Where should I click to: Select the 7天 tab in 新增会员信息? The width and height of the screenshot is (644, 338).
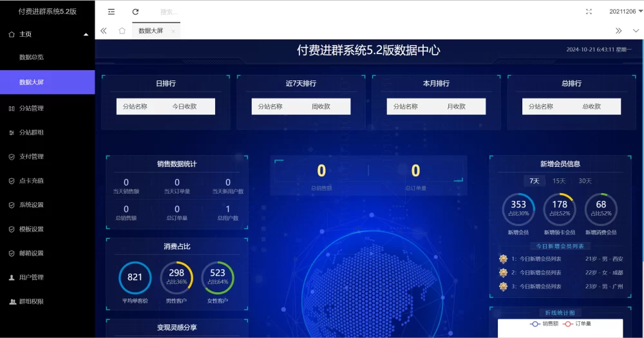point(534,181)
